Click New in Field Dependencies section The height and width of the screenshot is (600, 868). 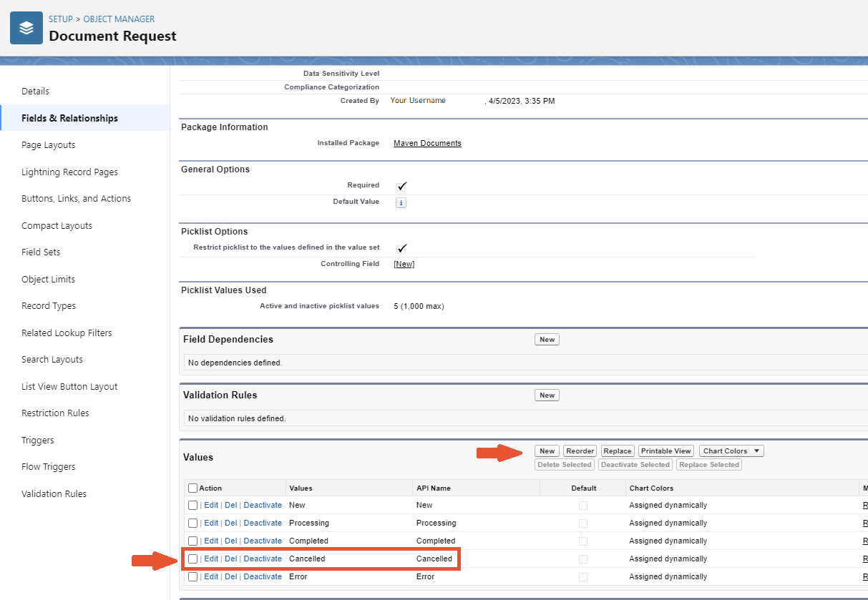coord(547,340)
